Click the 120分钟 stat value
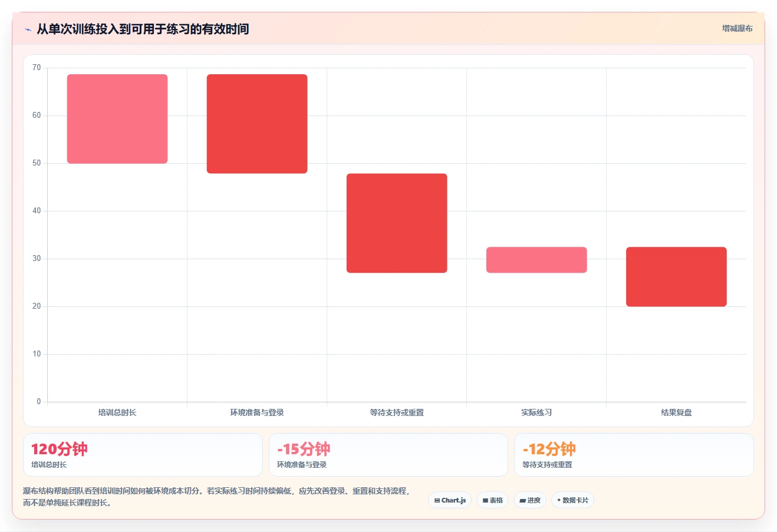 click(x=59, y=449)
